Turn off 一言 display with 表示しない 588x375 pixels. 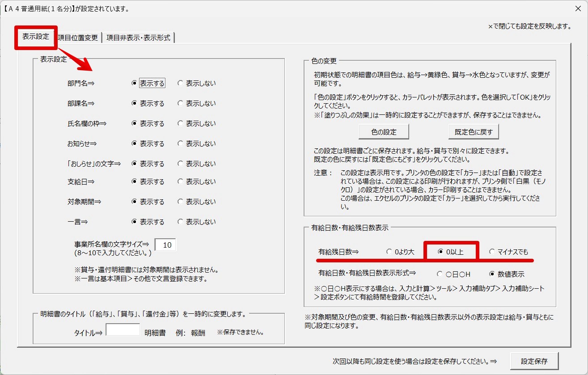coord(180,222)
